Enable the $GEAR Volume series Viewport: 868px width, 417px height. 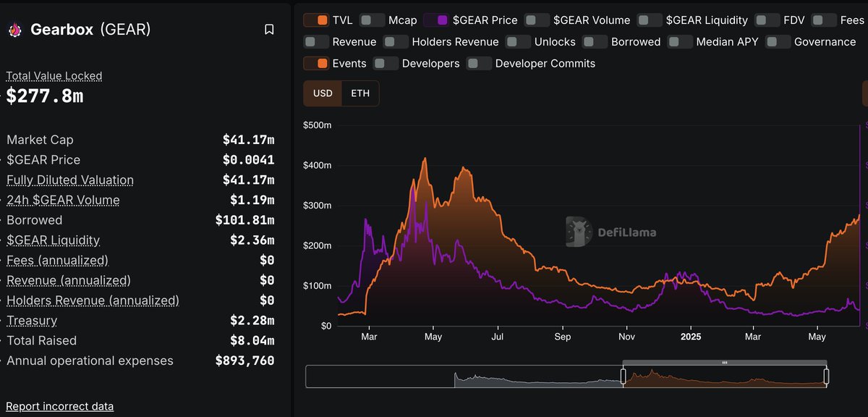tap(537, 20)
